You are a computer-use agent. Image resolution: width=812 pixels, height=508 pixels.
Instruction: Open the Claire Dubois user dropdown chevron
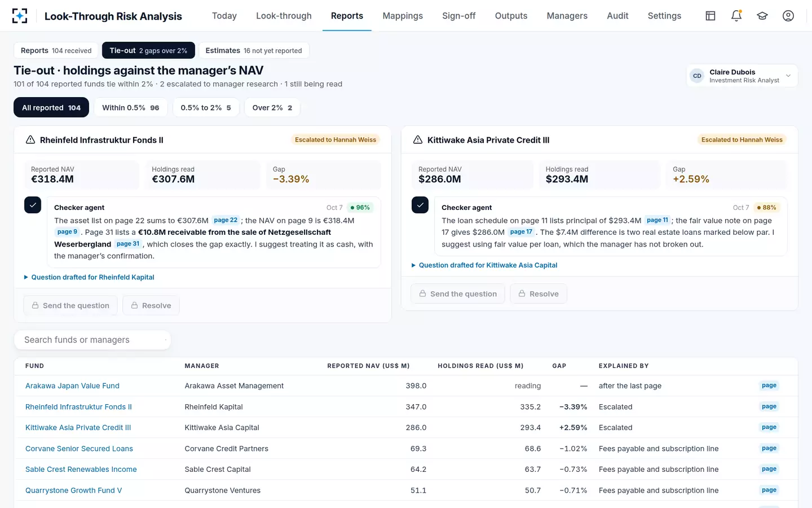point(788,76)
